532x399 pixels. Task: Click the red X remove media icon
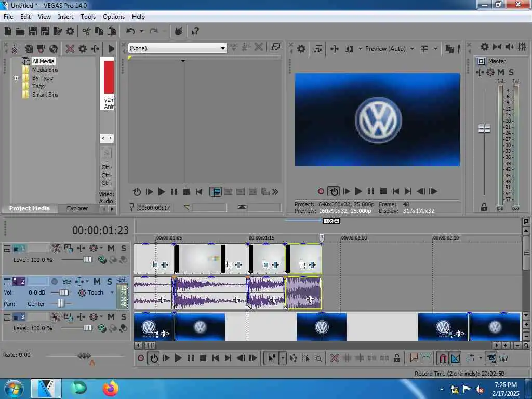pos(70,49)
